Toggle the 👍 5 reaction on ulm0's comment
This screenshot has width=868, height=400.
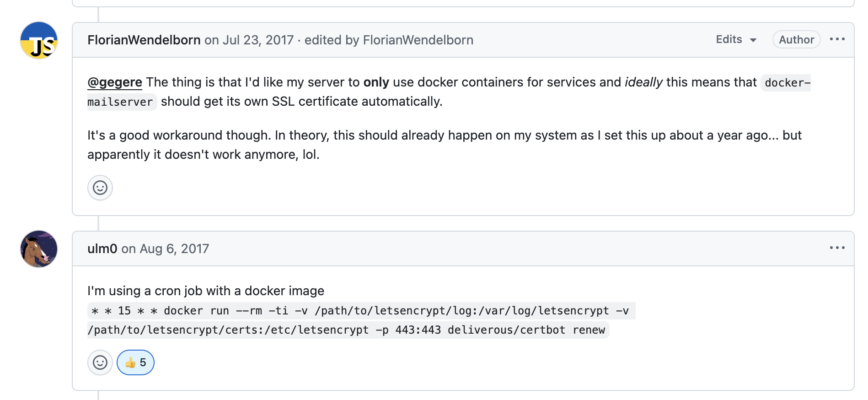(135, 362)
